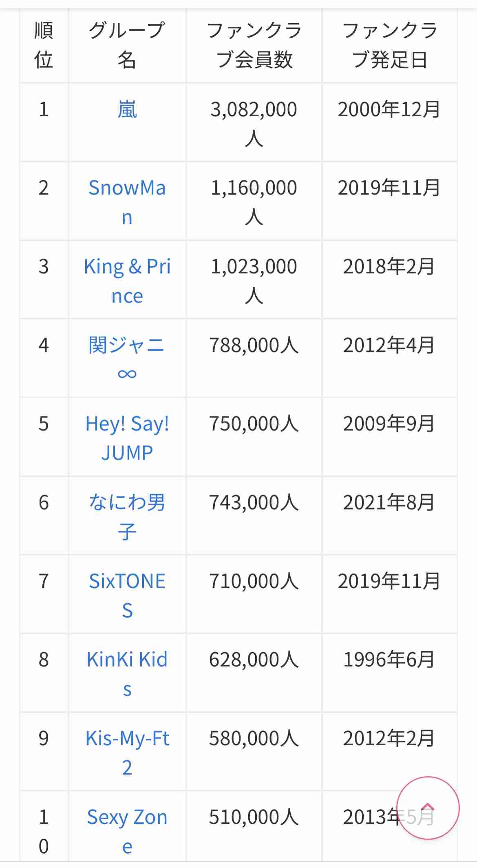This screenshot has height=868, width=477.
Task: Visit the Hey! Say! JUMP link
Action: click(x=127, y=438)
